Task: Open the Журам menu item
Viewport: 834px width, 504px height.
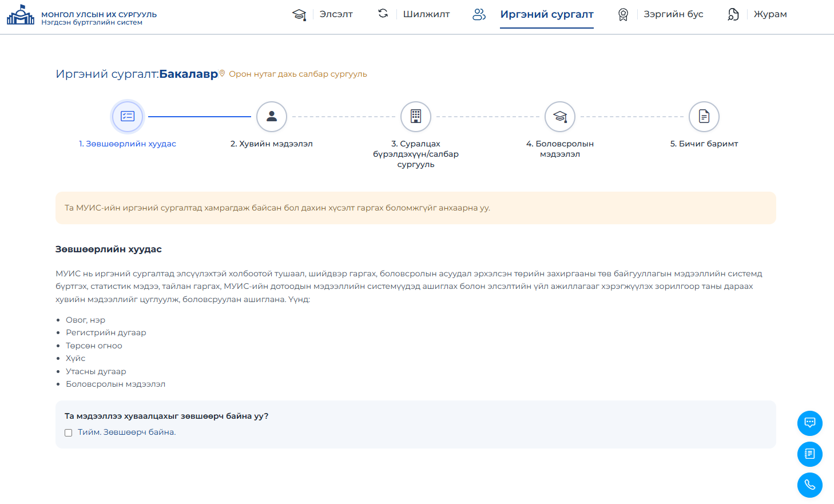Action: click(770, 14)
